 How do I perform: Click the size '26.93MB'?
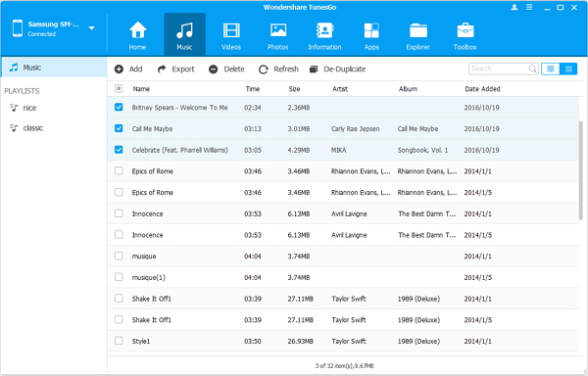301,341
